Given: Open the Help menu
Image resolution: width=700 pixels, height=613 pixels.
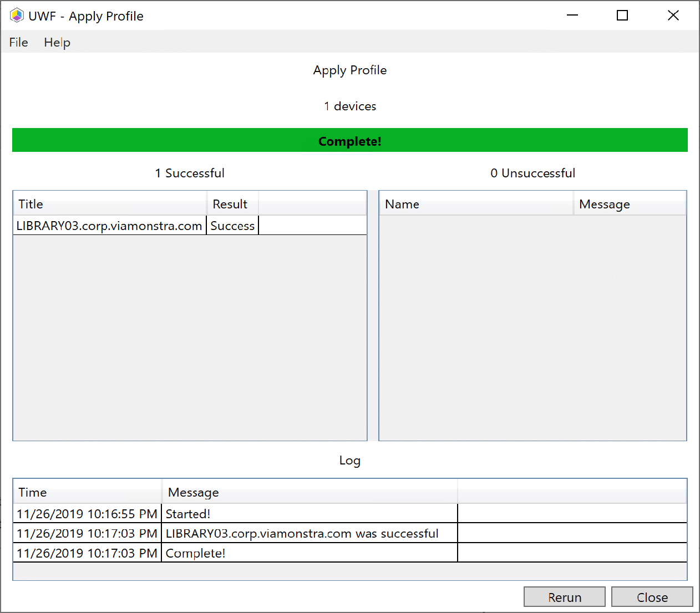Looking at the screenshot, I should [x=57, y=42].
